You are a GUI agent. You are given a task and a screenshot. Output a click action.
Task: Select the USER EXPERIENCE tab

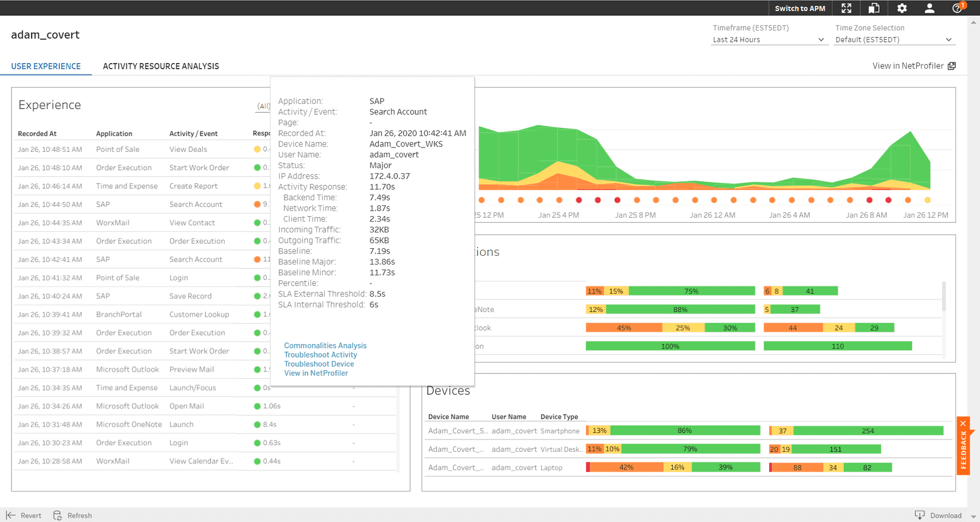(x=46, y=66)
